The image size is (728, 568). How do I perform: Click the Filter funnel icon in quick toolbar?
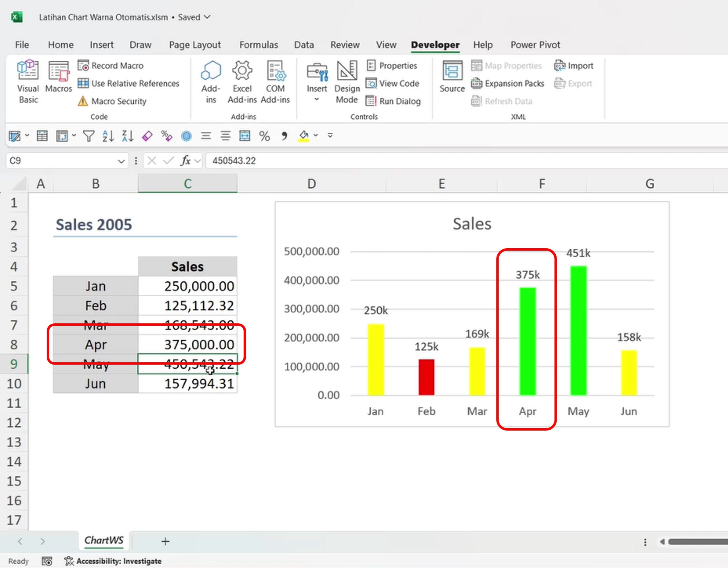(89, 136)
